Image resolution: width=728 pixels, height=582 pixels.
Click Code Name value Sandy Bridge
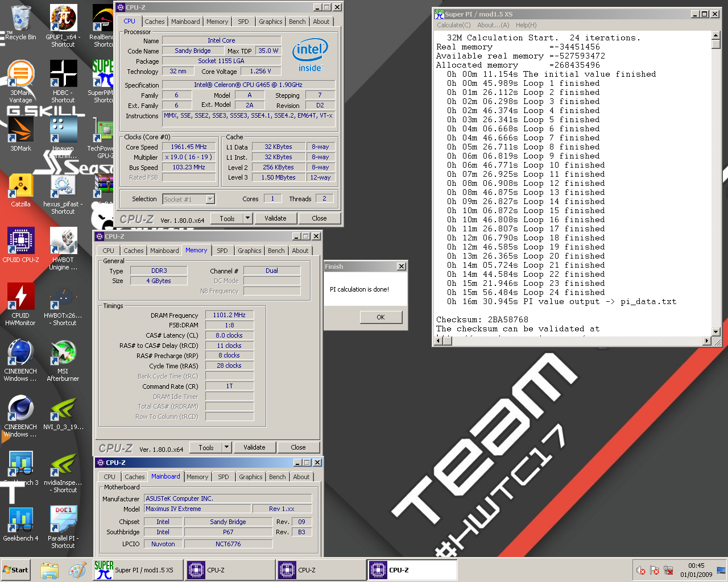(x=192, y=51)
